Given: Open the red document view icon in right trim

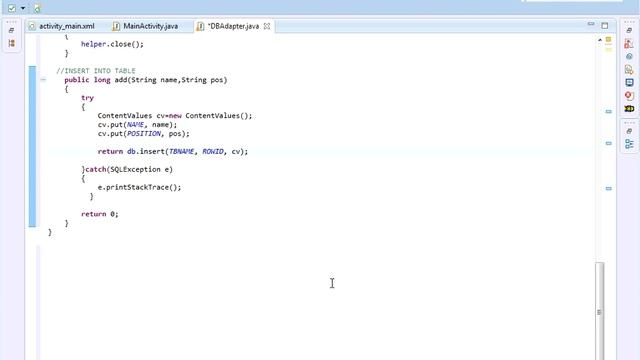Looking at the screenshot, I should [x=629, y=43].
